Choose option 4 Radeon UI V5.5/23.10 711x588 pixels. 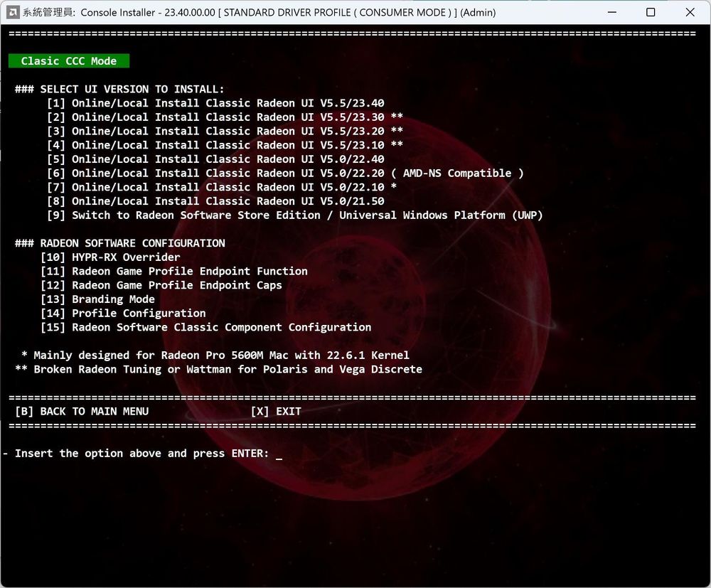click(x=215, y=145)
